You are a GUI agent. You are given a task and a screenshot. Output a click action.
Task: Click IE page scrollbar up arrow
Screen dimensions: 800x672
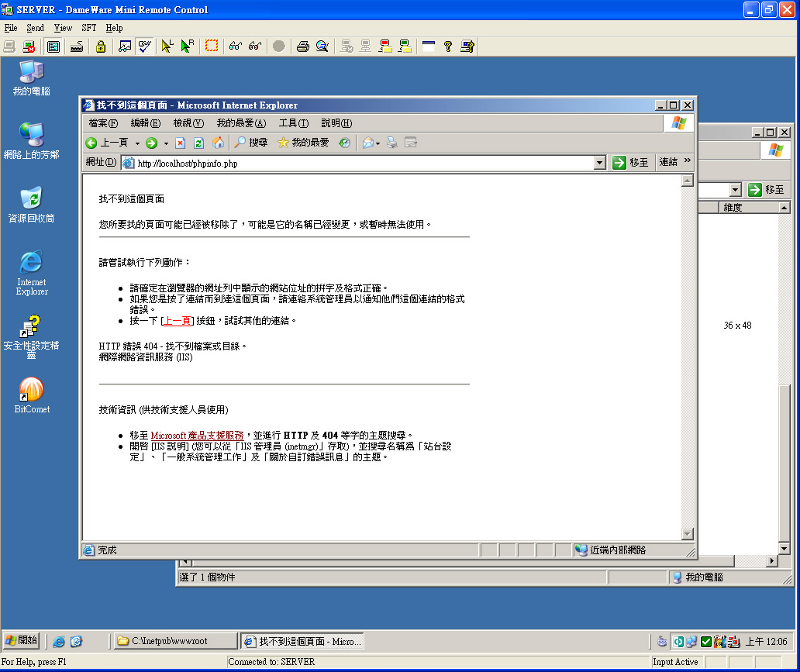tap(688, 181)
